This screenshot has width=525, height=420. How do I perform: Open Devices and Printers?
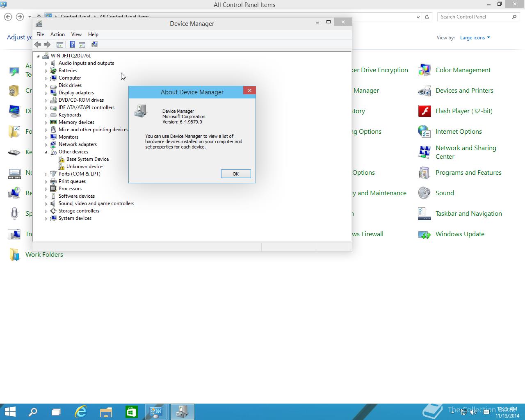click(x=464, y=91)
